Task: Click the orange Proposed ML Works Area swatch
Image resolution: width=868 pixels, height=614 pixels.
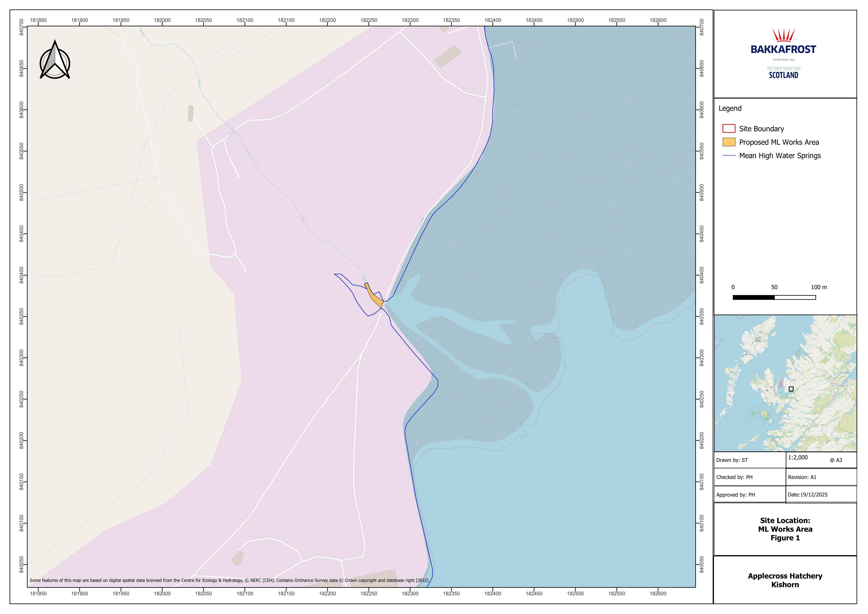Action: click(x=729, y=142)
